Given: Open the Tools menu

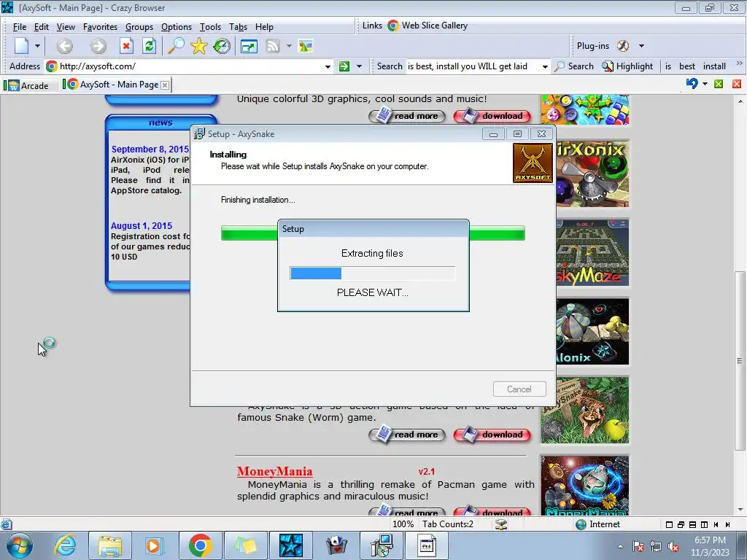Looking at the screenshot, I should tap(210, 27).
